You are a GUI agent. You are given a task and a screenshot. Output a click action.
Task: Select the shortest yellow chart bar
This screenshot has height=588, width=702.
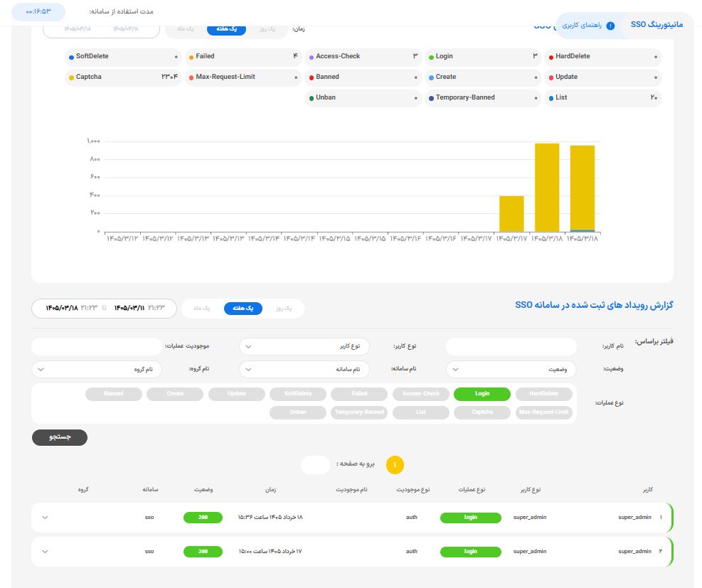coord(511,214)
